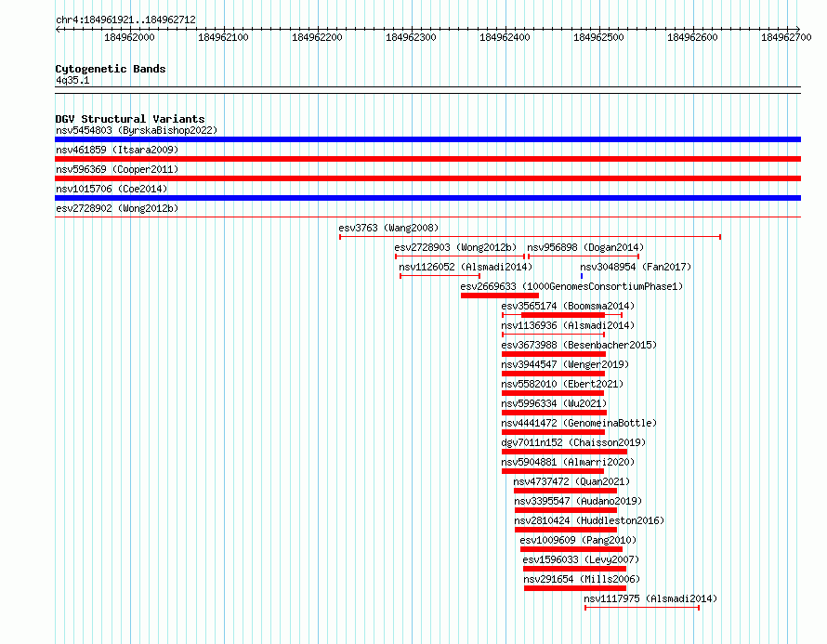Click the red bar under nsv461859
This screenshot has width=827, height=644.
[427, 159]
